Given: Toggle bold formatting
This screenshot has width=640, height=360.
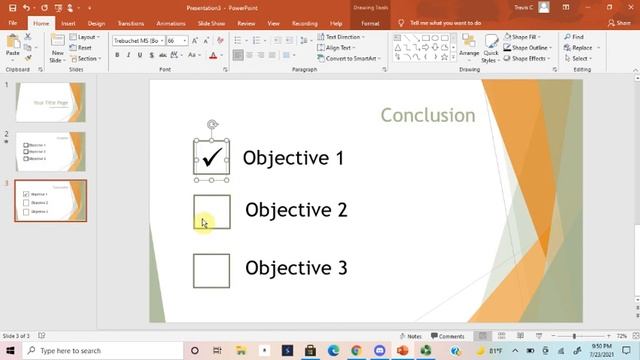Looking at the screenshot, I should 117,55.
